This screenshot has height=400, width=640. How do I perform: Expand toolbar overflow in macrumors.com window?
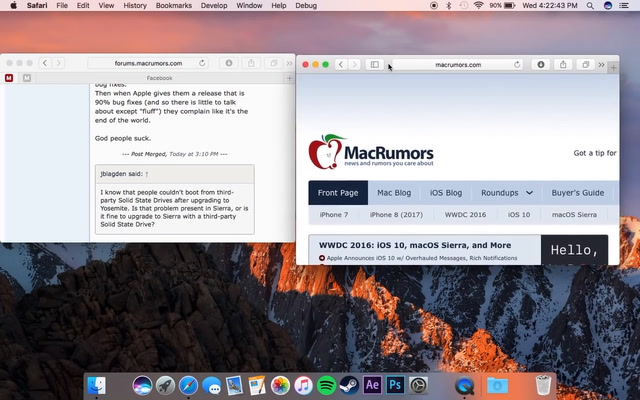(601, 64)
